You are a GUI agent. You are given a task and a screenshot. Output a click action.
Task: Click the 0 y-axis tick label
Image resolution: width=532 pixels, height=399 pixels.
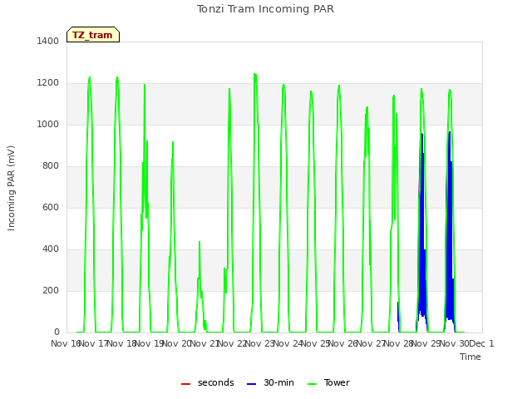tap(57, 332)
